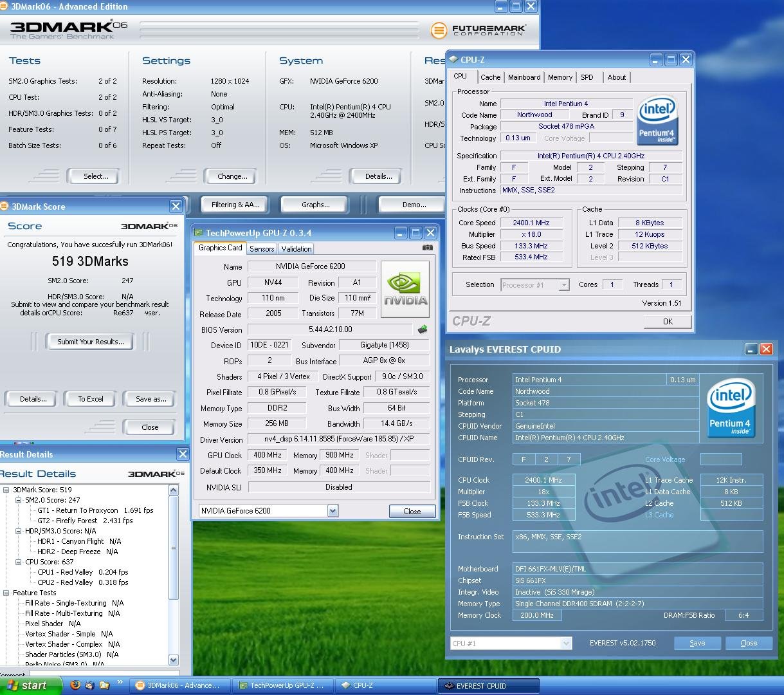Select the GT1 - Return To Proxycon row
784x695 pixels.
tap(95, 510)
